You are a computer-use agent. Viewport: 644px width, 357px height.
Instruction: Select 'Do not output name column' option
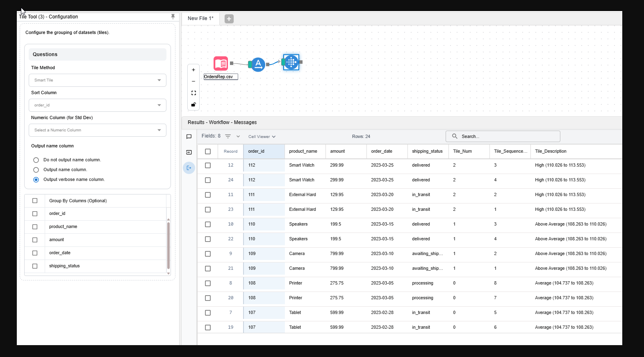click(36, 160)
